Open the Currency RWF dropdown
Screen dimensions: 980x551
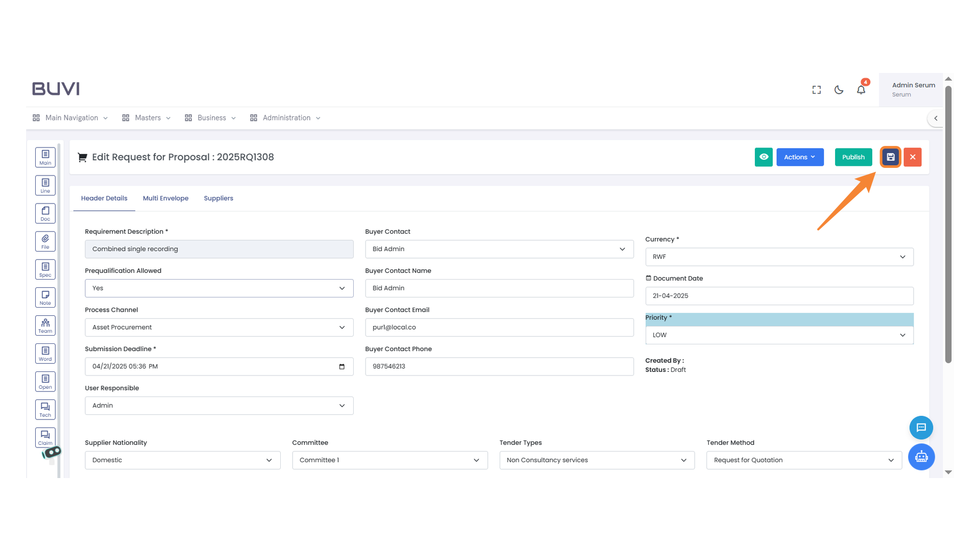(x=779, y=257)
